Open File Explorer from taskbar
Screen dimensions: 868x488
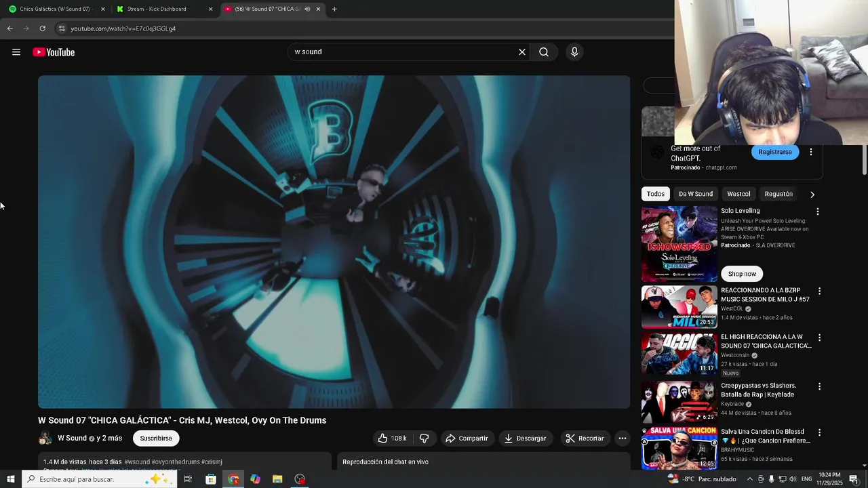[x=277, y=479]
